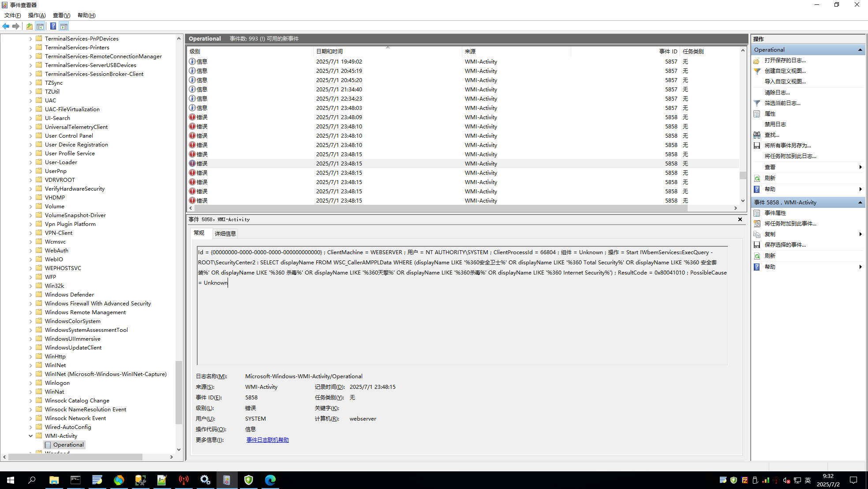Switch to the 详细信息 tab
This screenshot has width=868, height=489.
(x=225, y=233)
